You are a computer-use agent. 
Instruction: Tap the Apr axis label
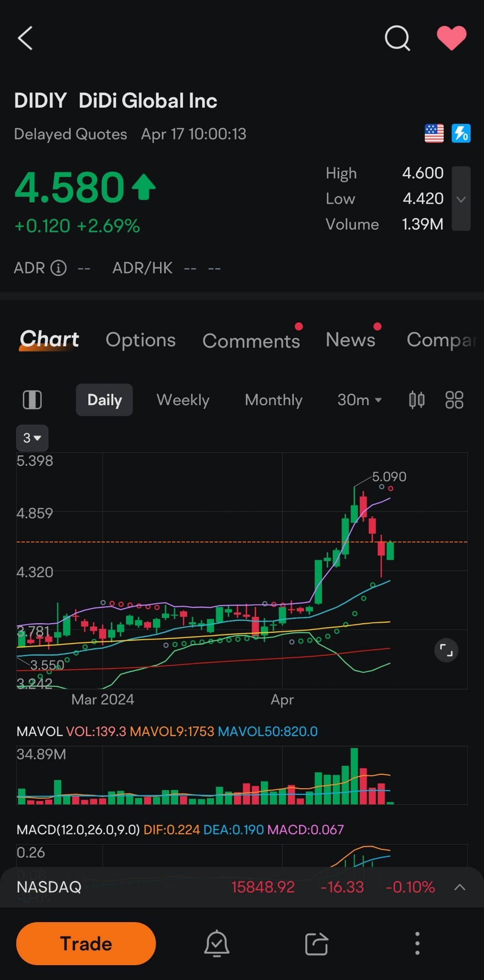282,700
